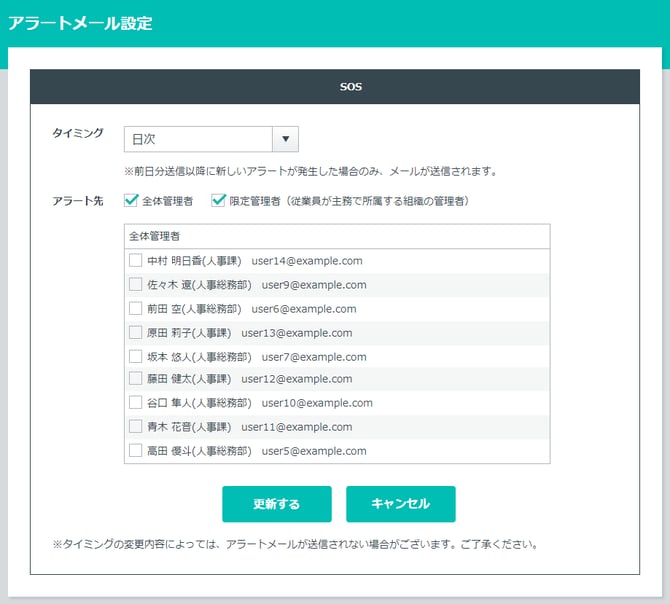Open the タイミング dropdown showing 日次
Screen dimensions: 670x604
tap(198, 140)
